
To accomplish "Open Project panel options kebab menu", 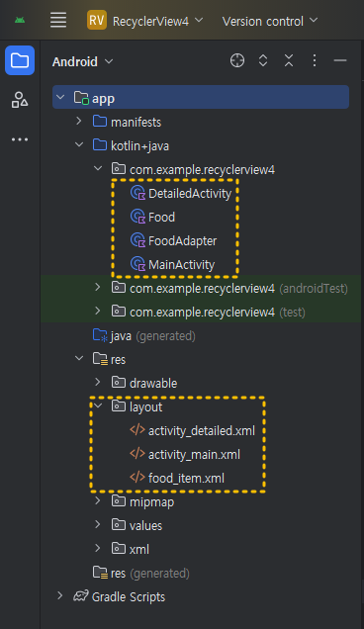I will click(315, 60).
